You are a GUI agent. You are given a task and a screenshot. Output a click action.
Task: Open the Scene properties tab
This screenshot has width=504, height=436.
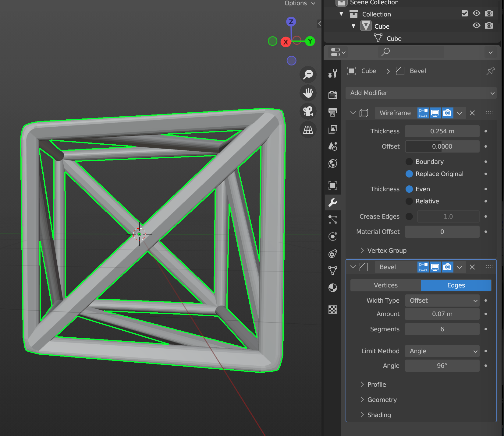point(333,146)
